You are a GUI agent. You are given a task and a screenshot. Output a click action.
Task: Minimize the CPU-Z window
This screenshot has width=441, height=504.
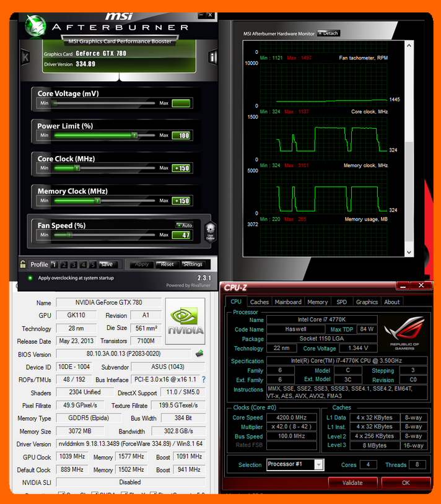[x=403, y=285]
